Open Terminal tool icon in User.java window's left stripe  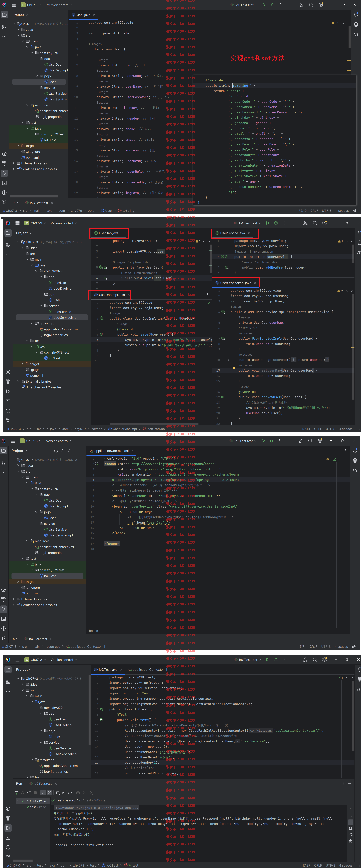tap(4, 183)
